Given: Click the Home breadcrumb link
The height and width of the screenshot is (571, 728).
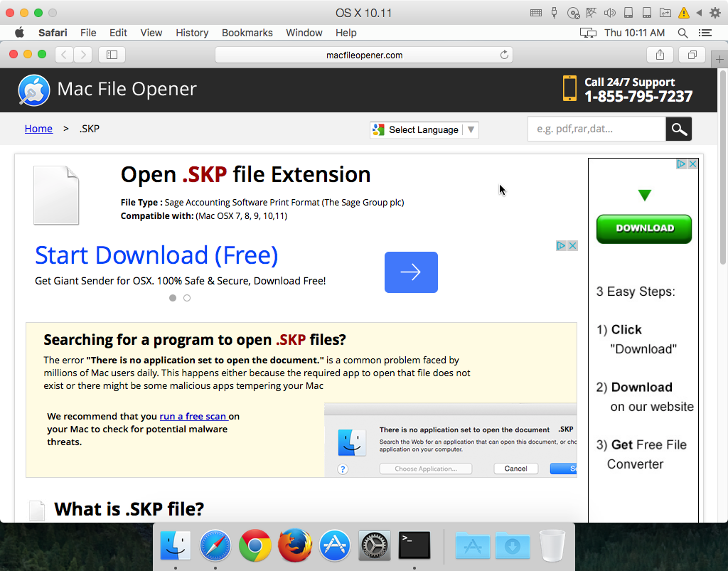Looking at the screenshot, I should click(38, 129).
